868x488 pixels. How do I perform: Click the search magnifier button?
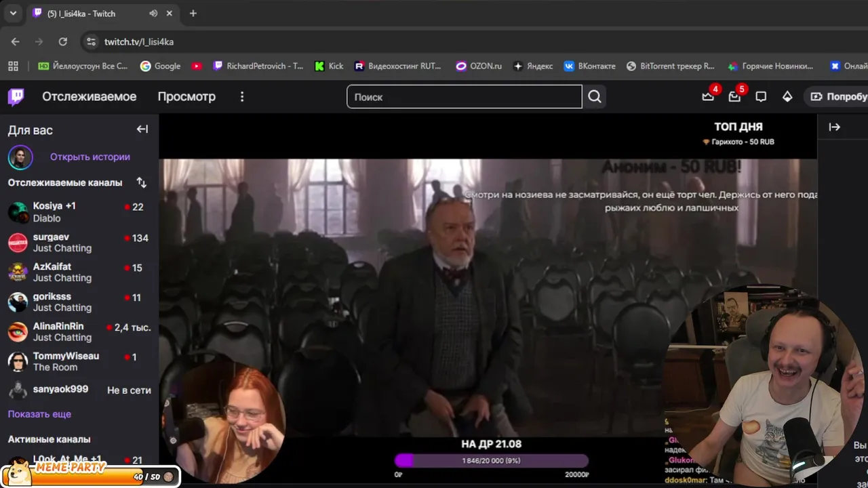[595, 97]
